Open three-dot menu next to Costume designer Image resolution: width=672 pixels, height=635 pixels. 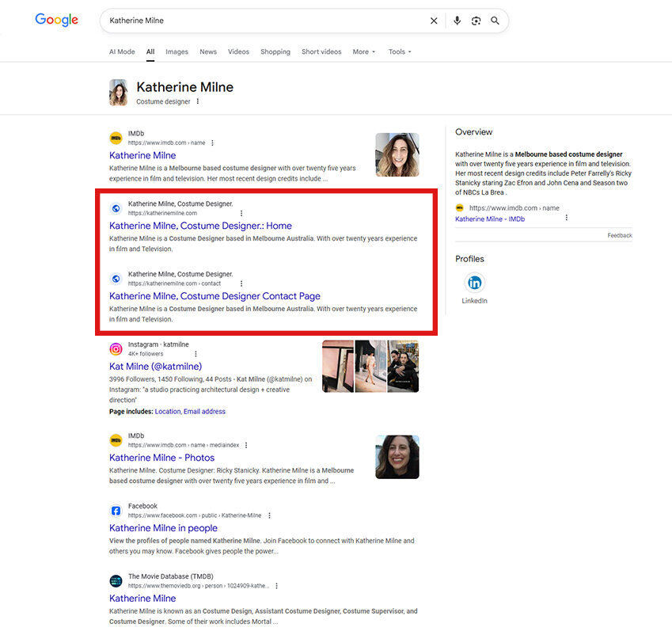click(198, 101)
